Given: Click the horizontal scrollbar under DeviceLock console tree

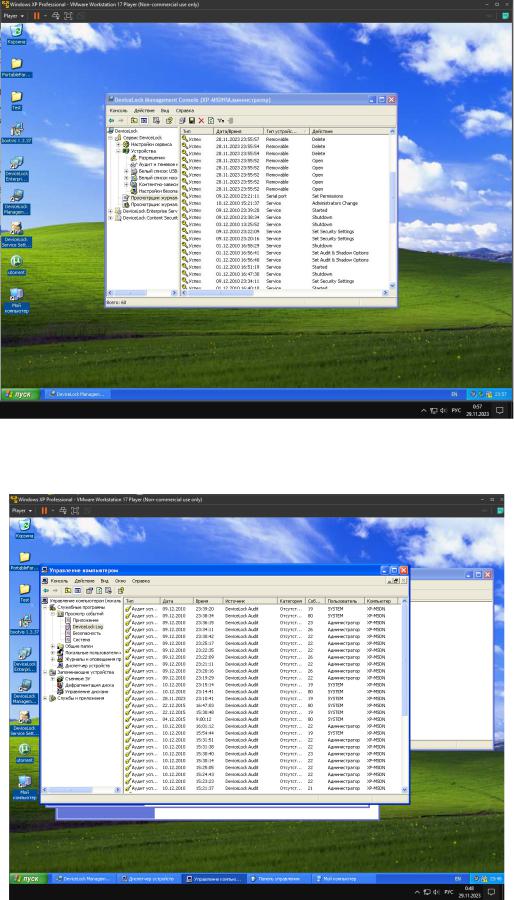Looking at the screenshot, I should coord(142,293).
